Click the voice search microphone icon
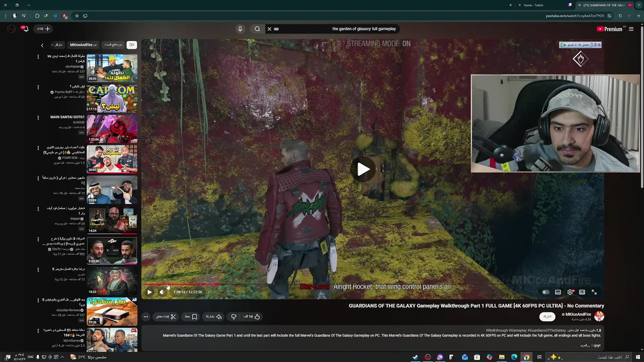Viewport: 644px width, 362px height. click(x=240, y=29)
